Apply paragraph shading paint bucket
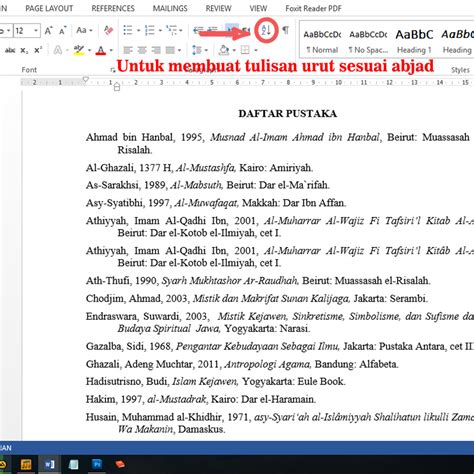The width and height of the screenshot is (474, 474). (224, 50)
